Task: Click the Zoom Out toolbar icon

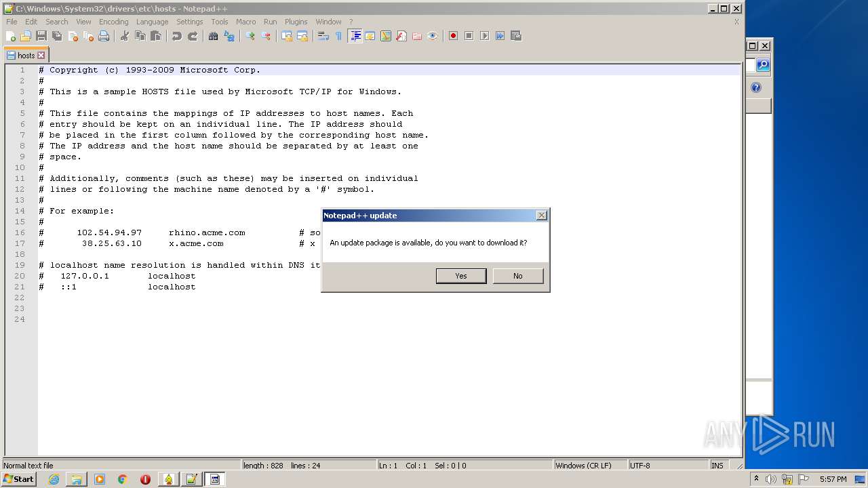Action: pyautogui.click(x=266, y=36)
